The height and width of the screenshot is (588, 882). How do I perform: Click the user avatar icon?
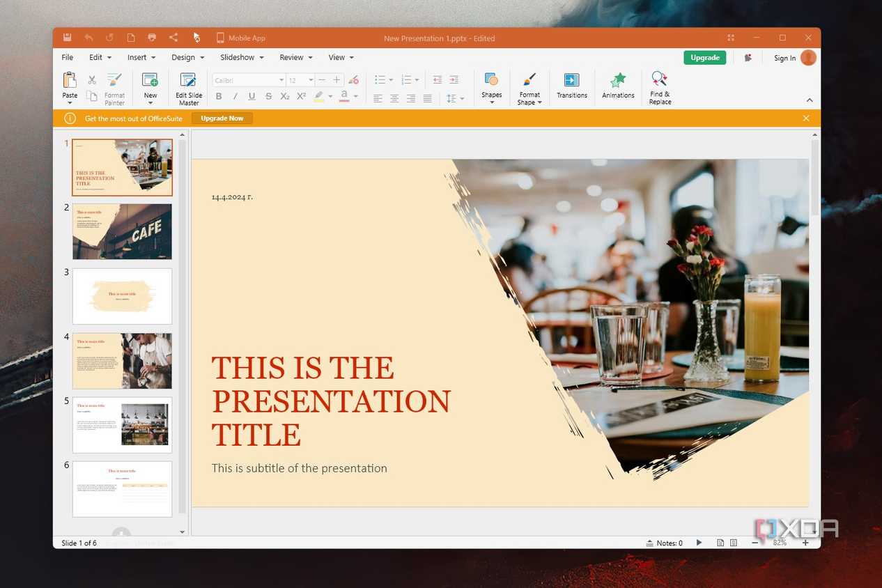click(x=808, y=58)
